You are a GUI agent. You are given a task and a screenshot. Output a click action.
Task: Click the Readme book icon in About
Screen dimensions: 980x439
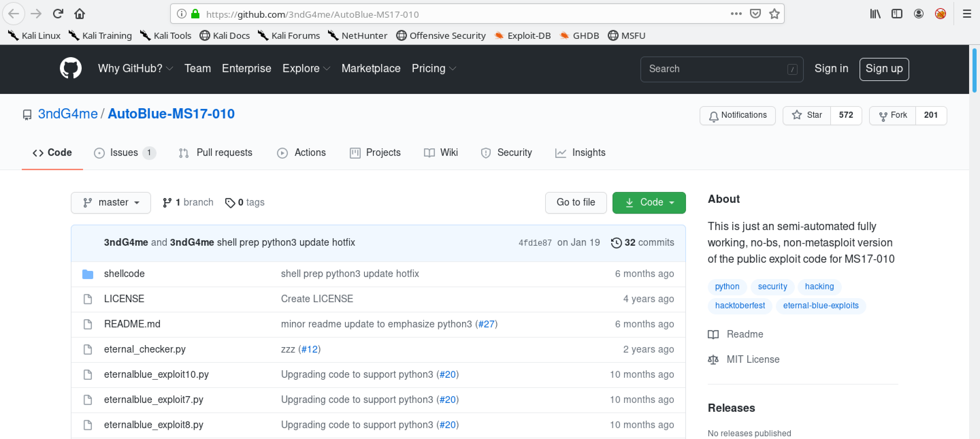pyautogui.click(x=713, y=335)
